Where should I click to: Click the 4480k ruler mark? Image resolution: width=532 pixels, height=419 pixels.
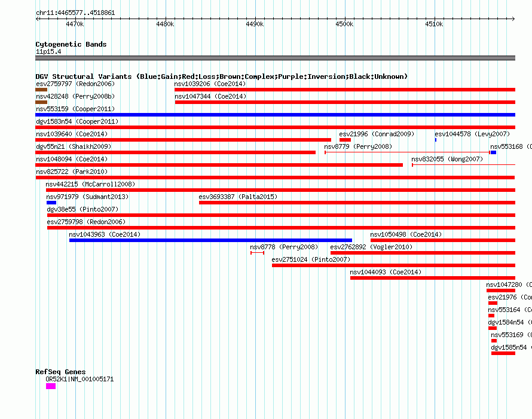pos(165,25)
